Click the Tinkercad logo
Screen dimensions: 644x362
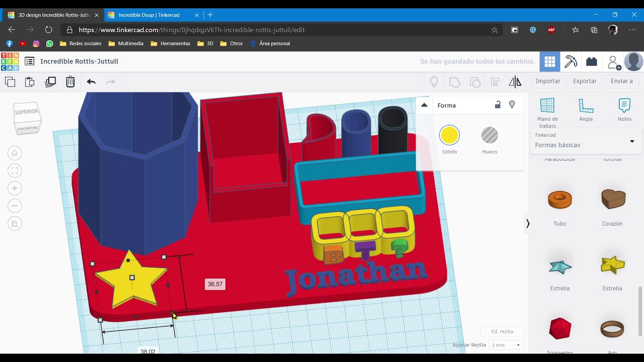(x=10, y=61)
